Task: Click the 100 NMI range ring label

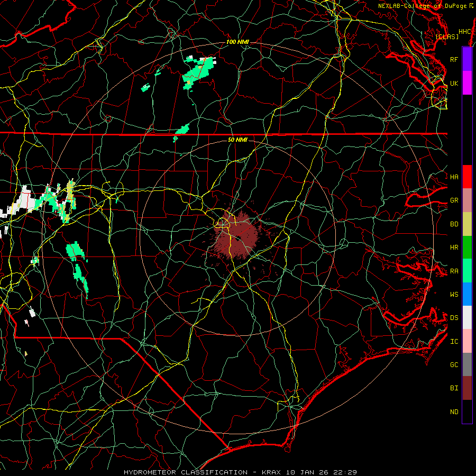Action: [237, 42]
